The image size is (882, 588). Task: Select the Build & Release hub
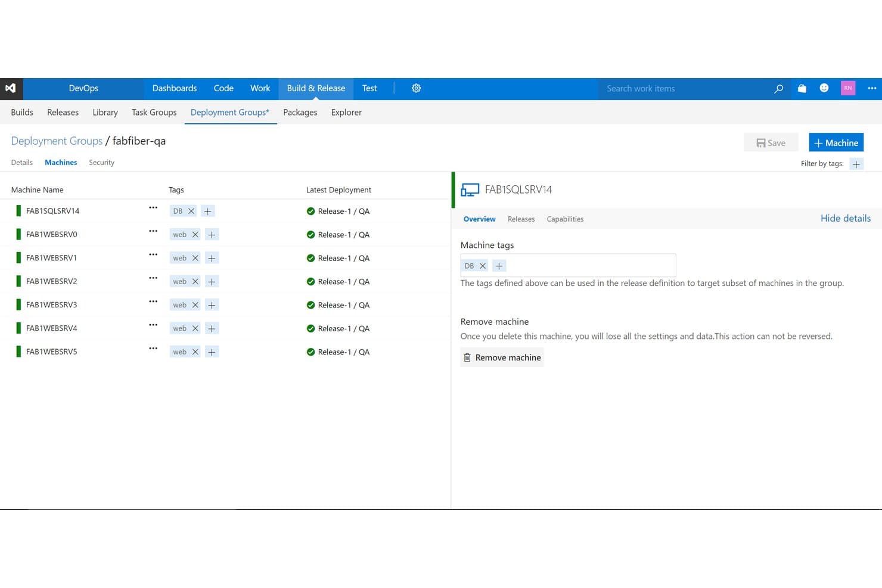coord(316,88)
